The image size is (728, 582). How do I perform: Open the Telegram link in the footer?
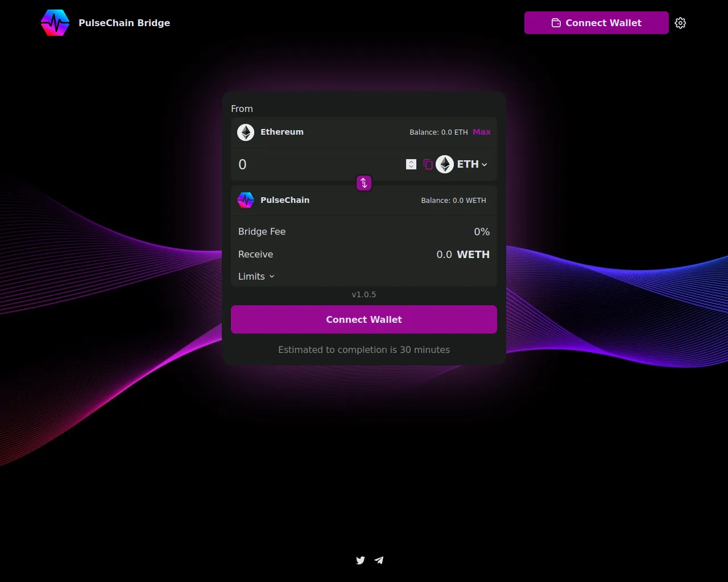[379, 560]
